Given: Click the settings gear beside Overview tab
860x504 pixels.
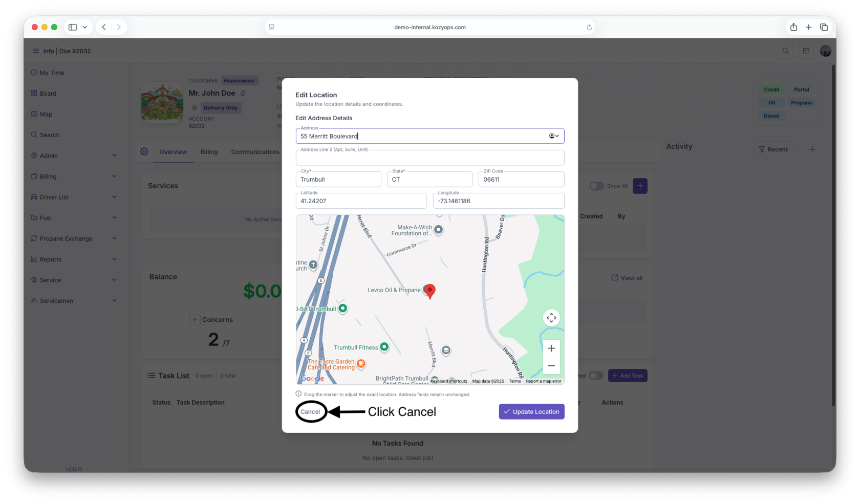Looking at the screenshot, I should click(x=144, y=152).
